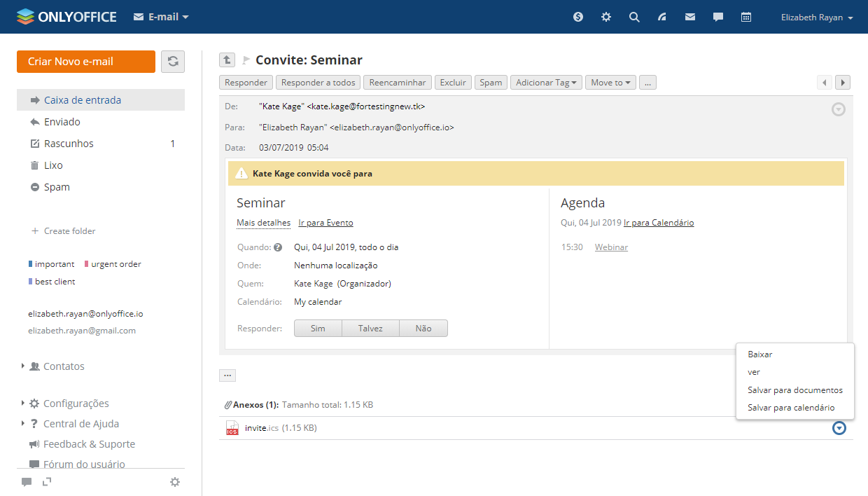
Task: Open the invite.ics attachment options arrow
Action: (839, 428)
